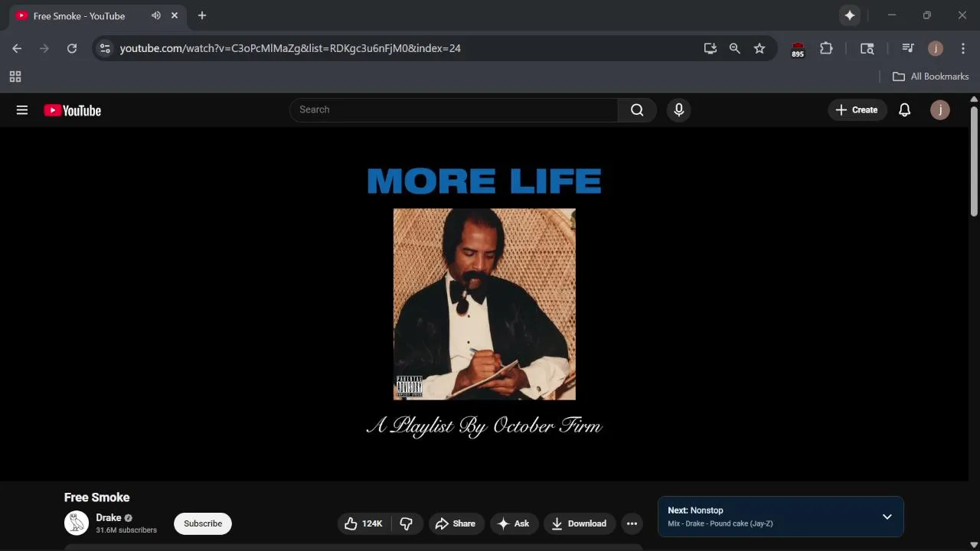Click the 31.6M subscribers text
Image resolution: width=980 pixels, height=551 pixels.
point(126,530)
